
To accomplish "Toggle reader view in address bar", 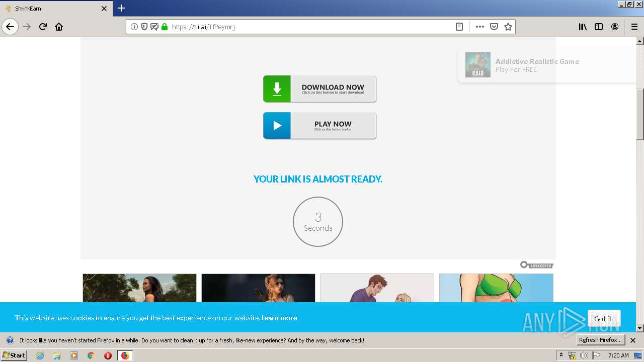I will click(x=459, y=27).
